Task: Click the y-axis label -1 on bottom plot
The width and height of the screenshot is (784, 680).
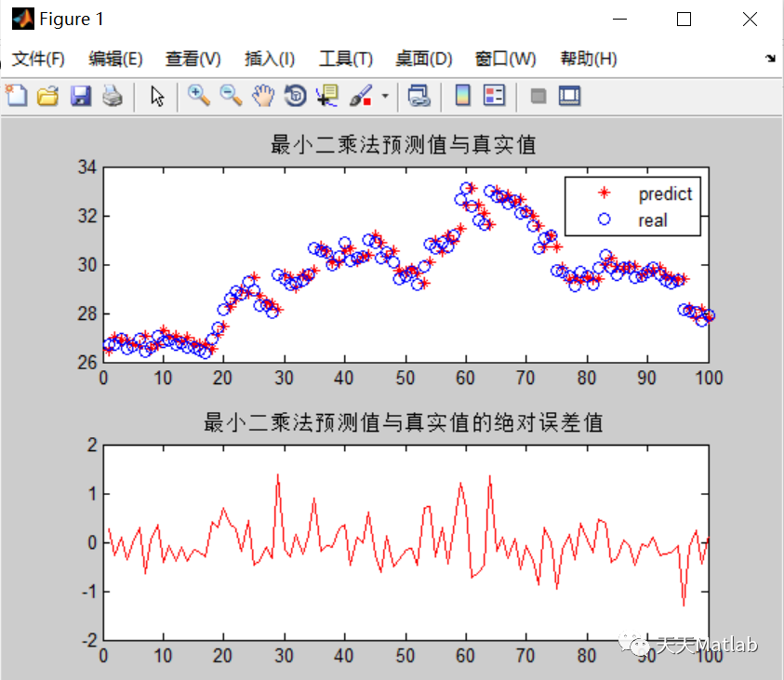Action: point(89,592)
